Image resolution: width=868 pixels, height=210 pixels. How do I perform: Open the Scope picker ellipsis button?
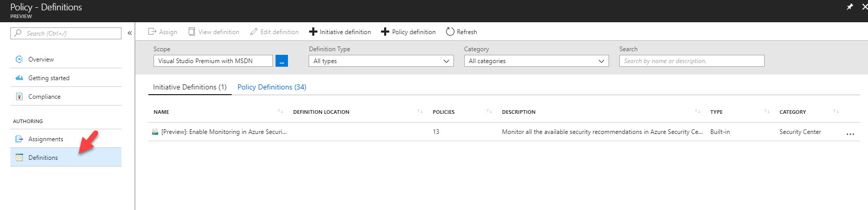click(282, 61)
